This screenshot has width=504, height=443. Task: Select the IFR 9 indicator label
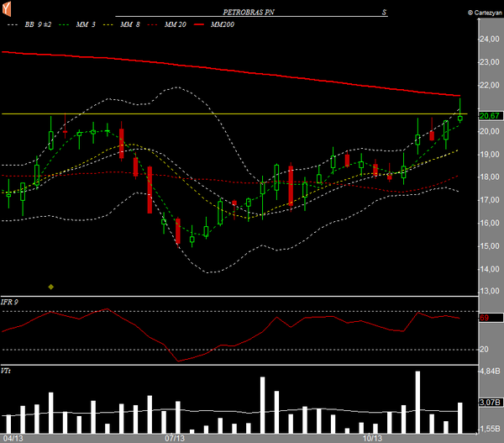point(9,302)
